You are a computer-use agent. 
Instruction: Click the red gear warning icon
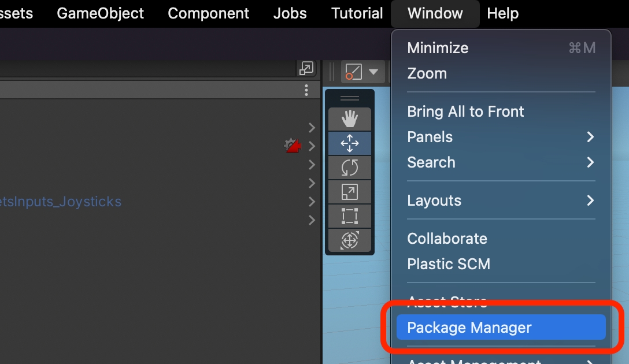[293, 146]
